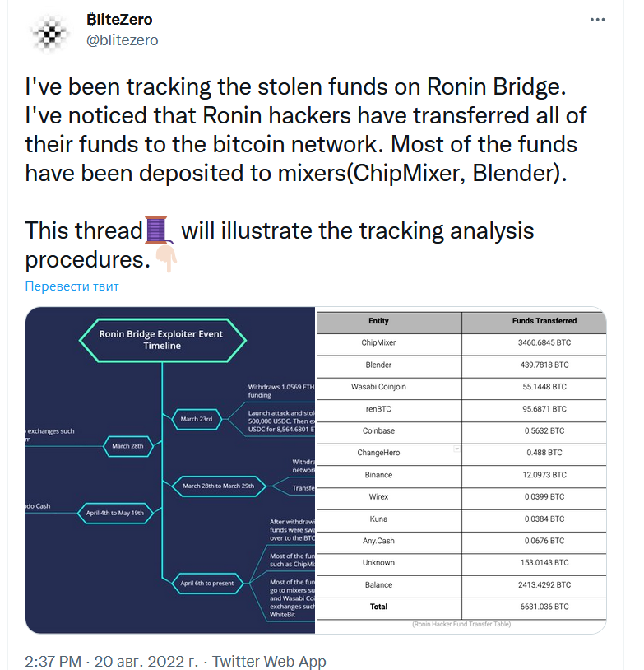The image size is (644, 670).
Task: Click the Entity column header
Action: tap(378, 321)
